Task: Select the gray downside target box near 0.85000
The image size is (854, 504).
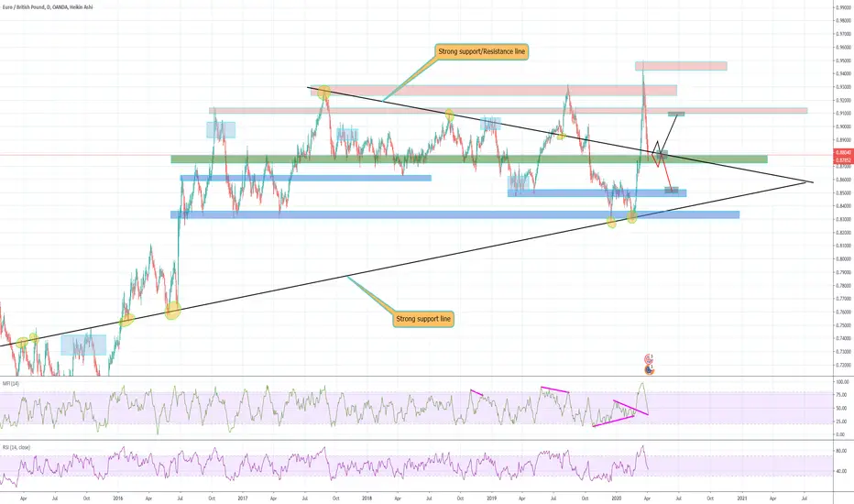Action: coord(672,191)
